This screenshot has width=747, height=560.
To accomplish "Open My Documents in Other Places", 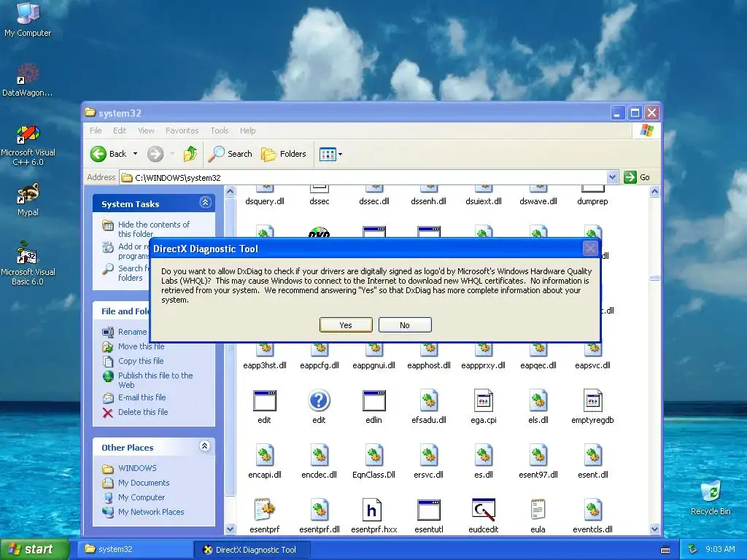I will [144, 483].
